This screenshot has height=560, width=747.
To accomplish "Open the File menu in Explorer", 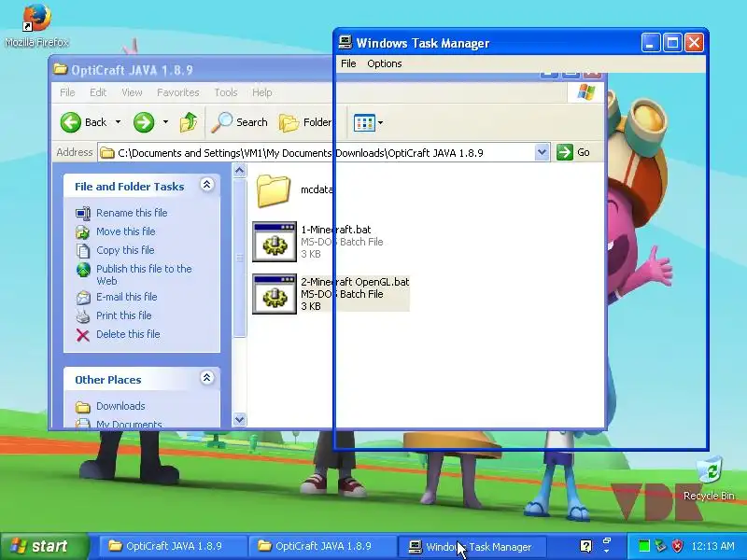I will pyautogui.click(x=67, y=92).
